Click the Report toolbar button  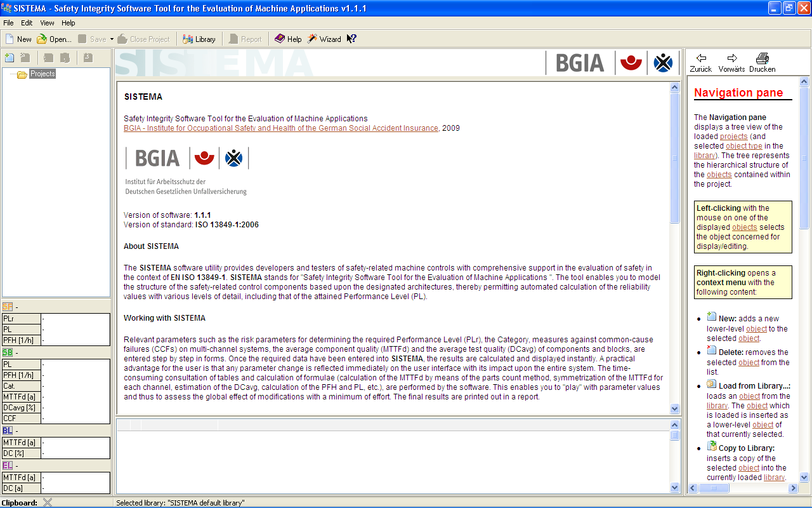[x=246, y=39]
